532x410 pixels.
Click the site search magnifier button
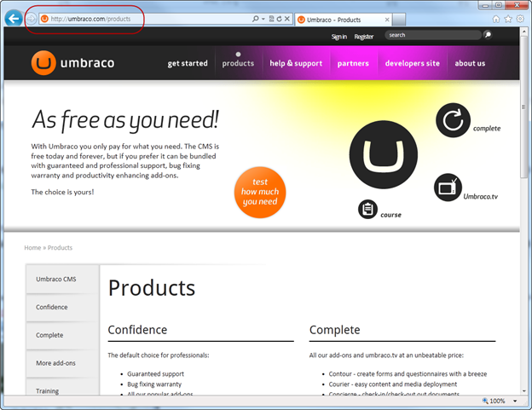488,35
